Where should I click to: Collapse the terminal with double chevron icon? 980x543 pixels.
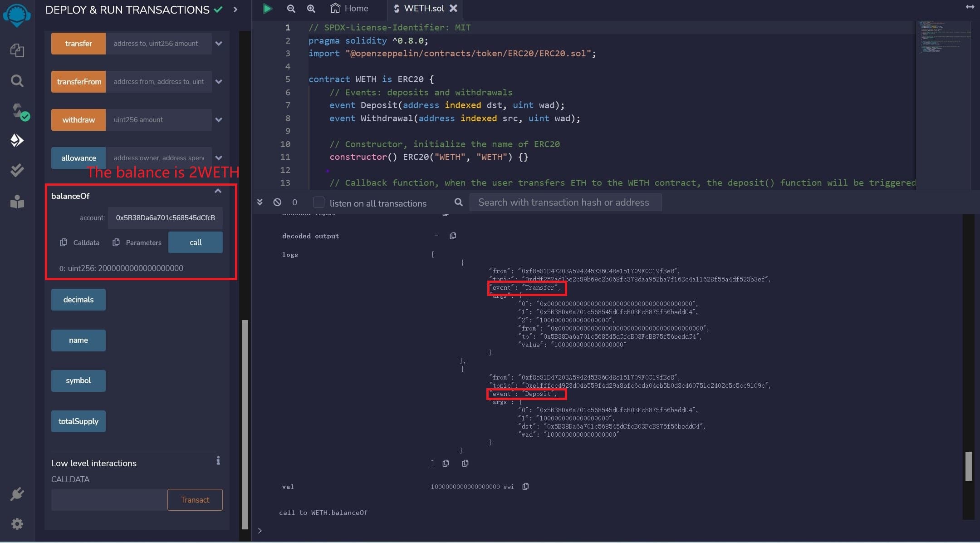point(260,202)
